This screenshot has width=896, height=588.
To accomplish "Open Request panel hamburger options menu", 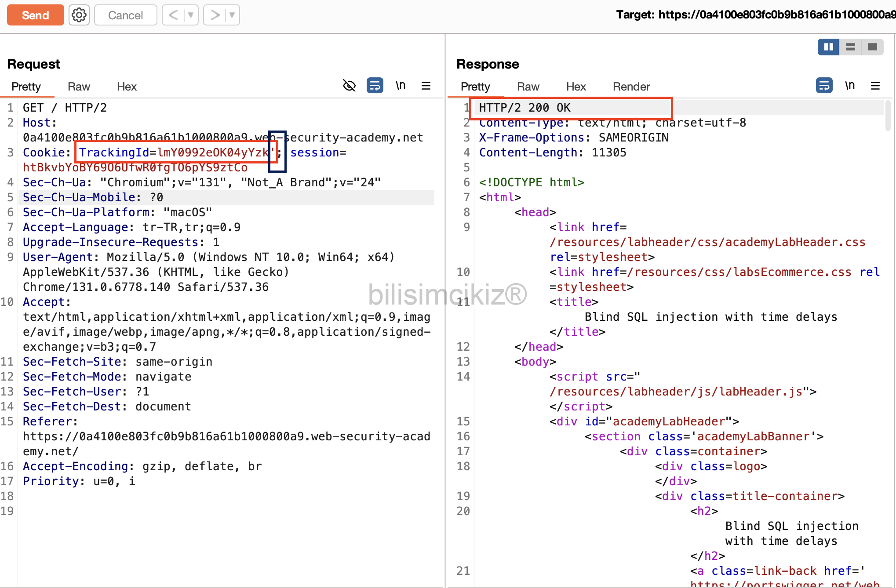I will point(426,85).
